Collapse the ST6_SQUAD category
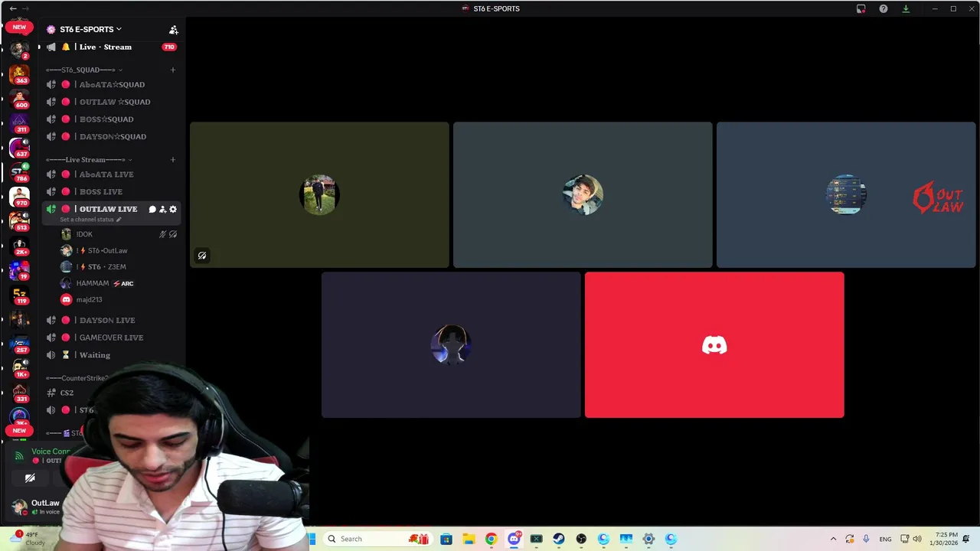Viewport: 980px width, 551px height. (x=84, y=70)
